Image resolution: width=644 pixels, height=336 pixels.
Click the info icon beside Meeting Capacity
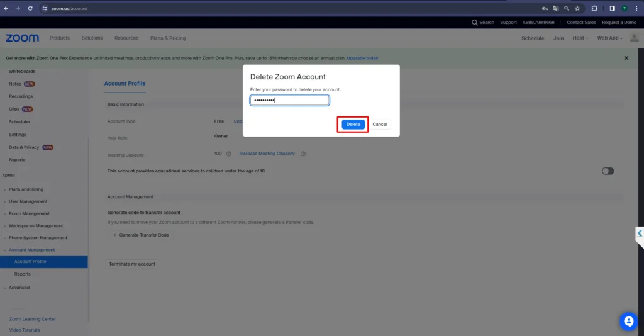pyautogui.click(x=229, y=154)
